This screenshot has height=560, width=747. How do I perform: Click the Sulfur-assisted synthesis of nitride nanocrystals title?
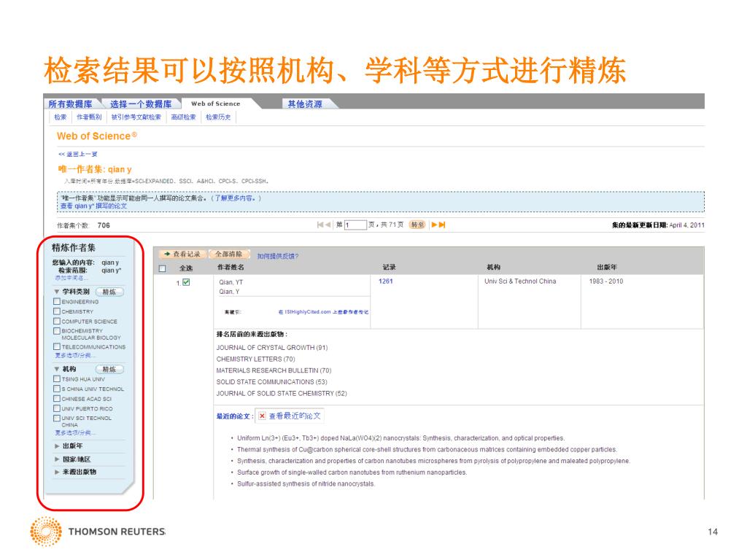306,484
